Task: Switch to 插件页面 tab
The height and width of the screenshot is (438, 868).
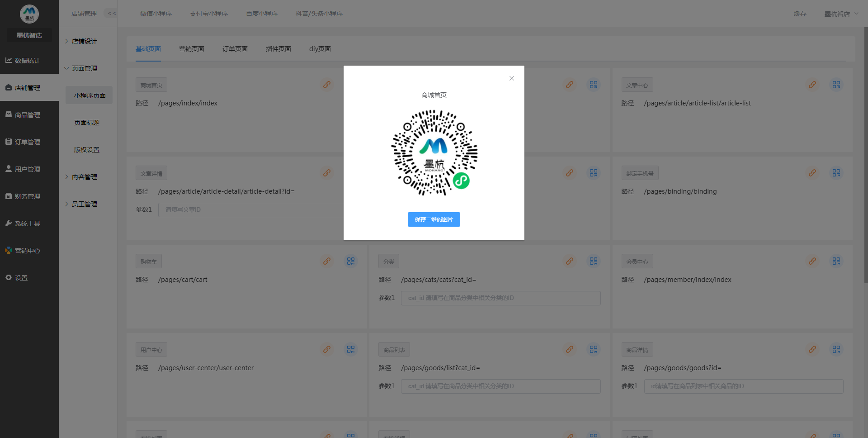Action: tap(278, 49)
